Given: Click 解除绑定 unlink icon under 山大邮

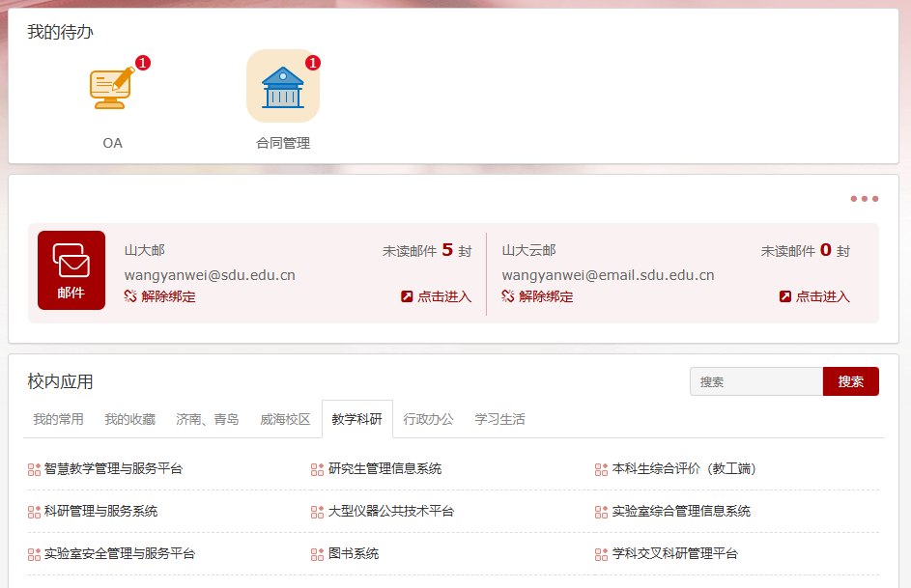Looking at the screenshot, I should [x=130, y=296].
